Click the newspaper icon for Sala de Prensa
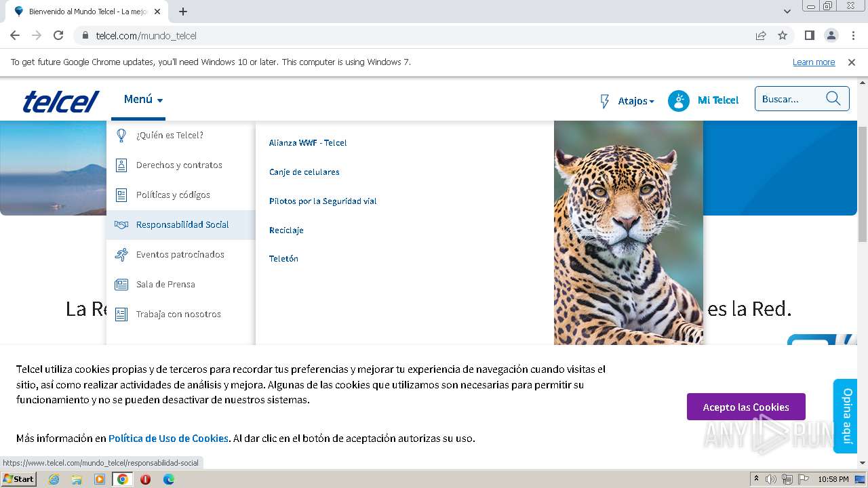Screen dimensions: 868x488 [121, 285]
